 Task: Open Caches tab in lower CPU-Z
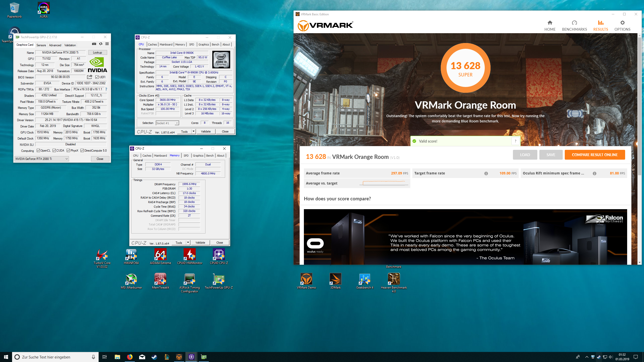[147, 156]
